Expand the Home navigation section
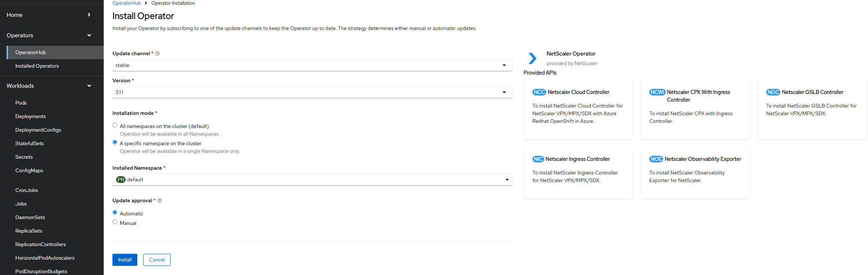Viewport: 868px width, 275px height. 52,15
